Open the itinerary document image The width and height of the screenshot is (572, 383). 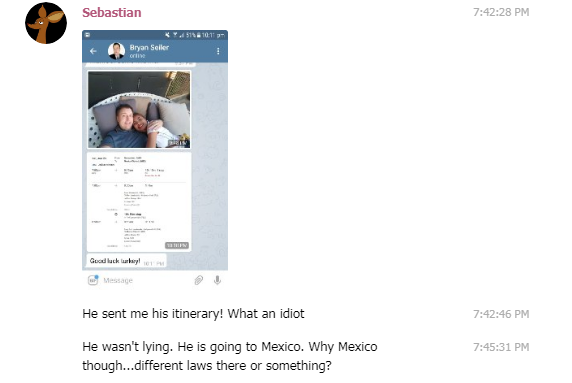(139, 202)
